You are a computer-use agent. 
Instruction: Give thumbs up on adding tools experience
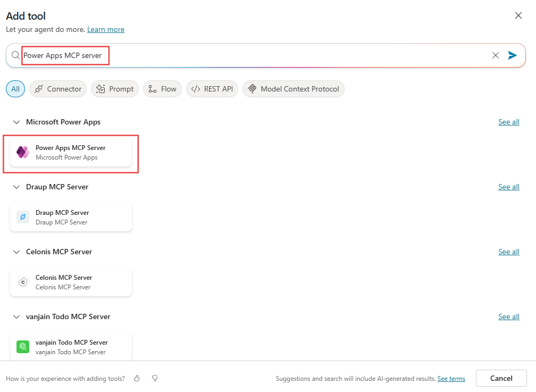[x=137, y=378]
